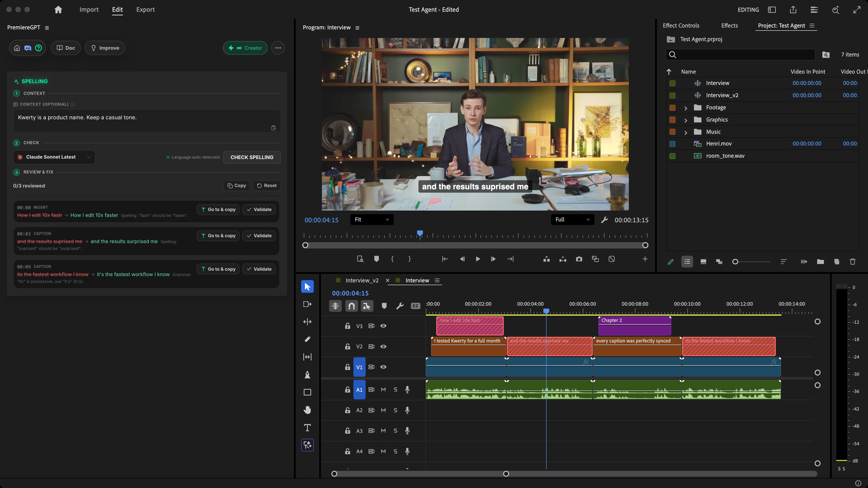Step forward one frame
The width and height of the screenshot is (868, 488).
tap(493, 259)
